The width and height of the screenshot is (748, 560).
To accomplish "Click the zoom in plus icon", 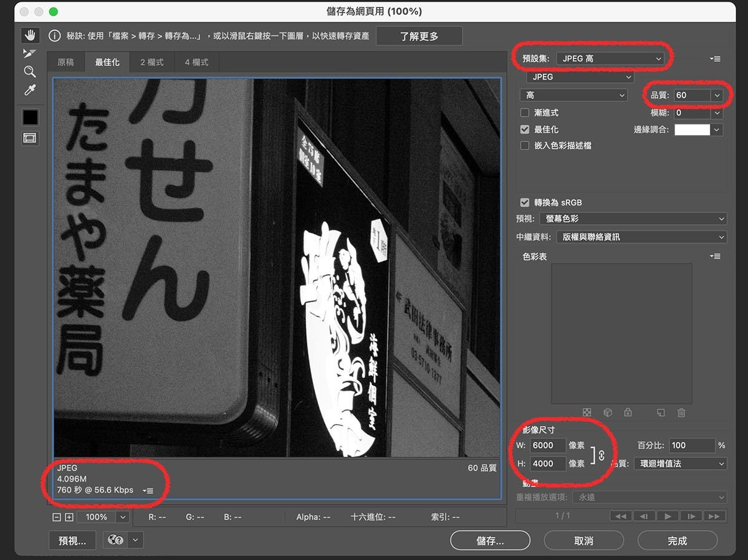I will pos(69,517).
